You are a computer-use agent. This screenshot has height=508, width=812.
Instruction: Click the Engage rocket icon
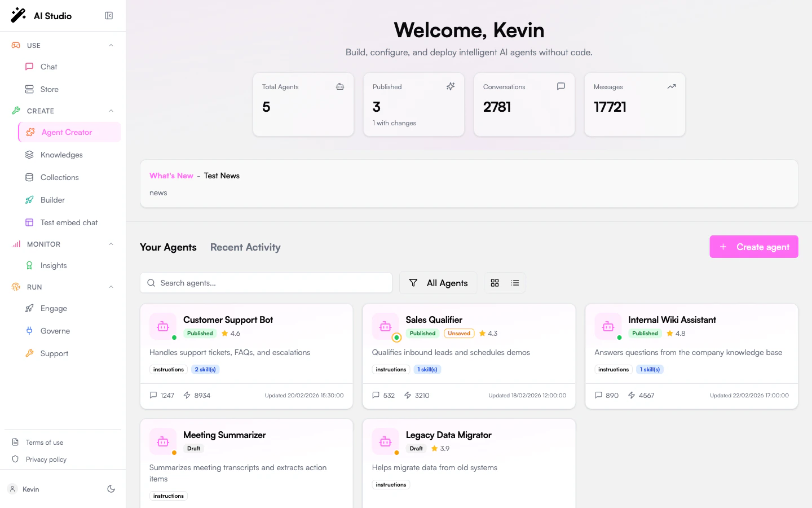click(29, 308)
